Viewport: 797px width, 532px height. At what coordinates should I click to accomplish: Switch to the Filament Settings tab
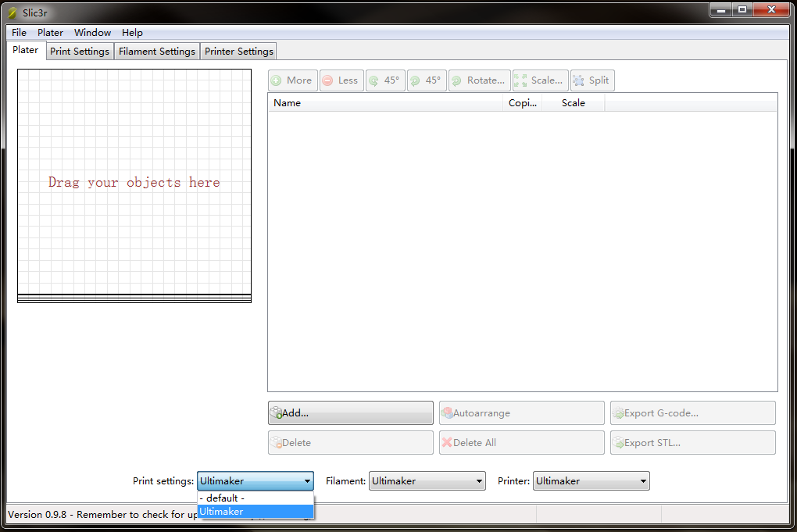click(156, 52)
